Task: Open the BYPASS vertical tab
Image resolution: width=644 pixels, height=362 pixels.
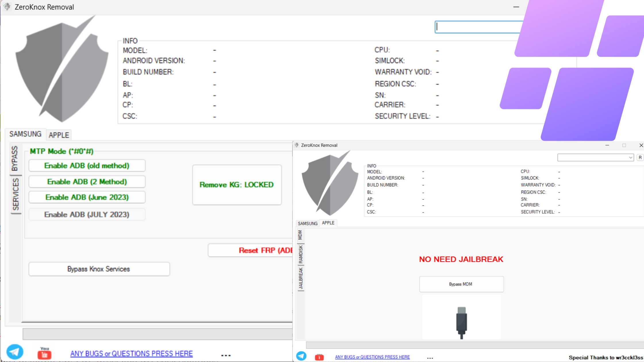Action: point(15,158)
